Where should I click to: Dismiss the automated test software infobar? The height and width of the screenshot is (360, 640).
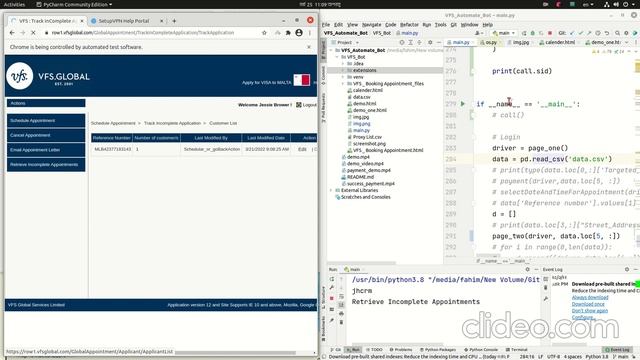(x=309, y=47)
